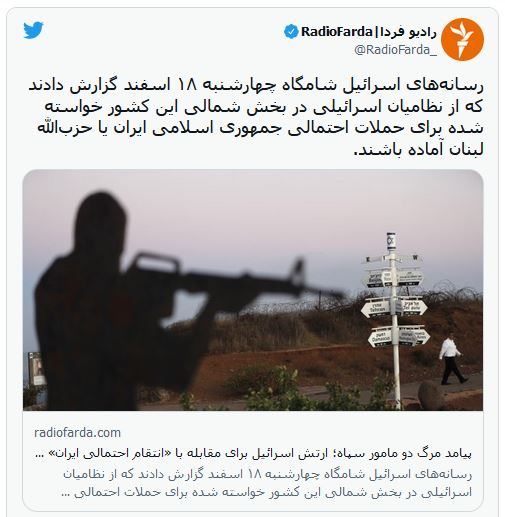The width and height of the screenshot is (505, 517).
Task: Click the Israeli flag atop signpost
Action: click(391, 241)
